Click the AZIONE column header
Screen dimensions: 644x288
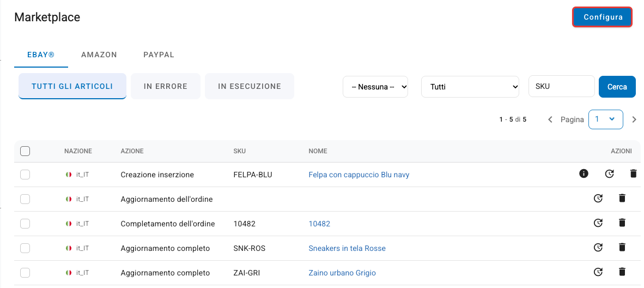pos(132,151)
